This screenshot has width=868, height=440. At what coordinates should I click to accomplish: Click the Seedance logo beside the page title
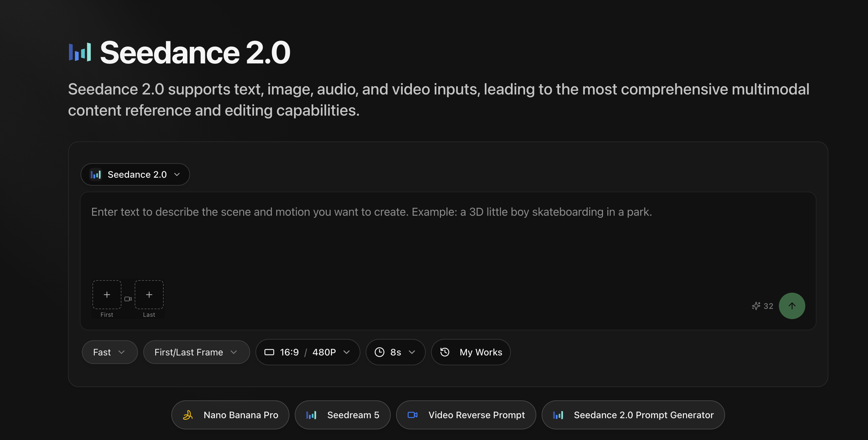[80, 52]
